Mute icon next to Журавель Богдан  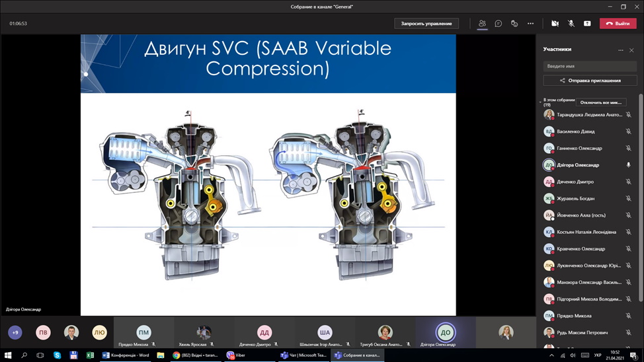[x=628, y=198]
